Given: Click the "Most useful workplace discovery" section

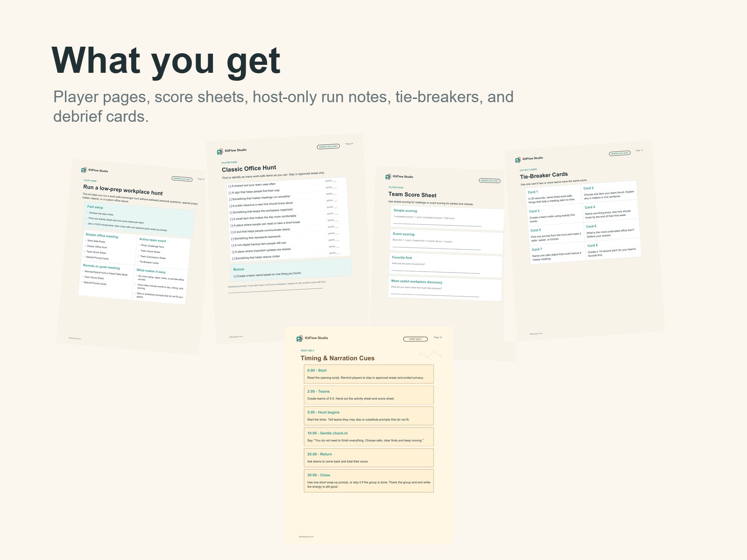Looking at the screenshot, I should point(445,289).
